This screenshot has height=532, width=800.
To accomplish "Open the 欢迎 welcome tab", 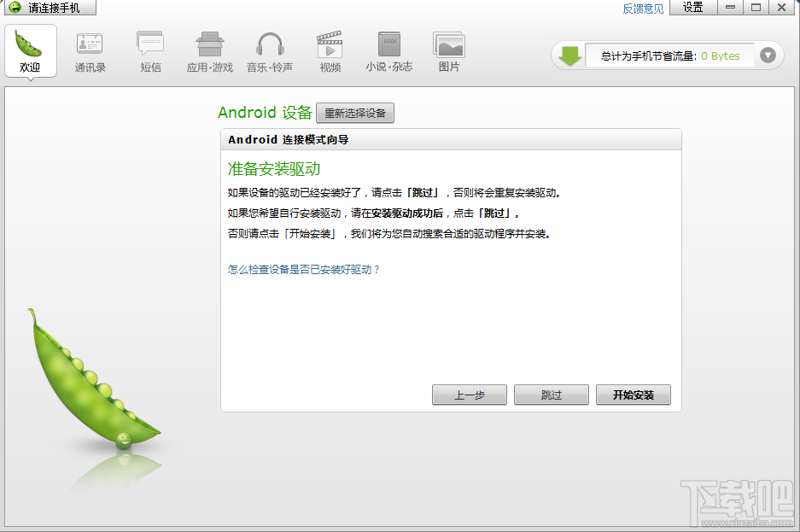I will [31, 51].
